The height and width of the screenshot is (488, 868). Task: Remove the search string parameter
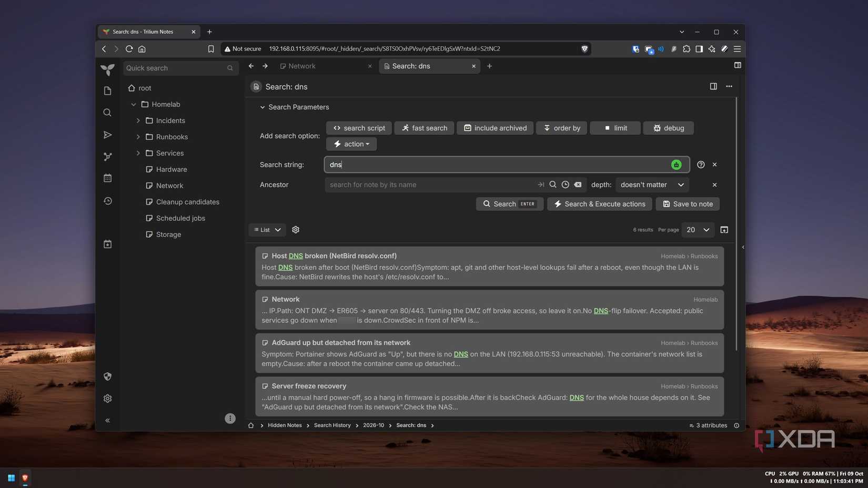(x=714, y=165)
